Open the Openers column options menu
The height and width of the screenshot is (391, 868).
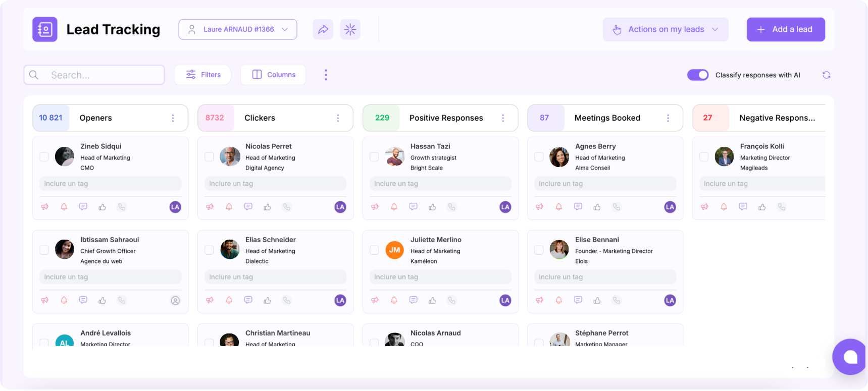click(173, 118)
